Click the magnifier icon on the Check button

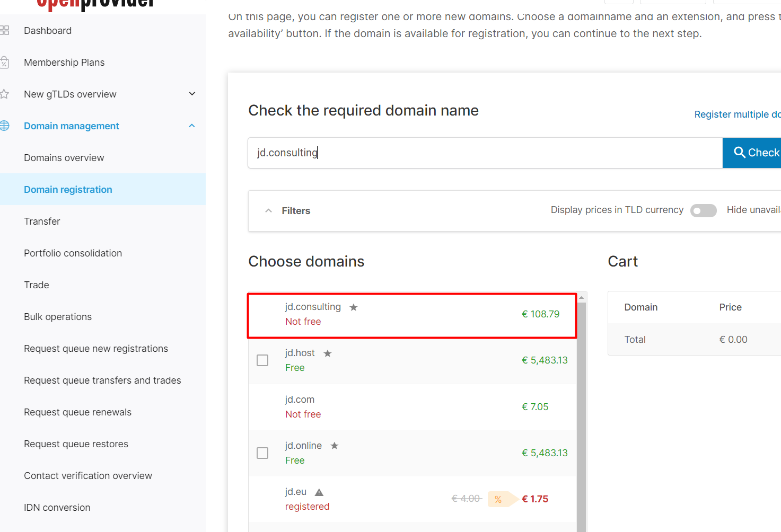740,153
